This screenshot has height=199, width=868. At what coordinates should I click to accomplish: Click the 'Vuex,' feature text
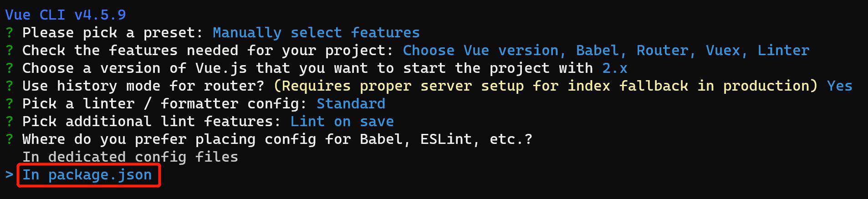point(727,51)
